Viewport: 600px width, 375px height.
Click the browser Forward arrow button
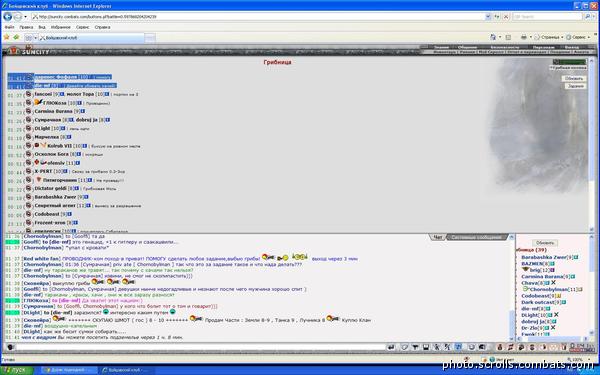coord(18,16)
